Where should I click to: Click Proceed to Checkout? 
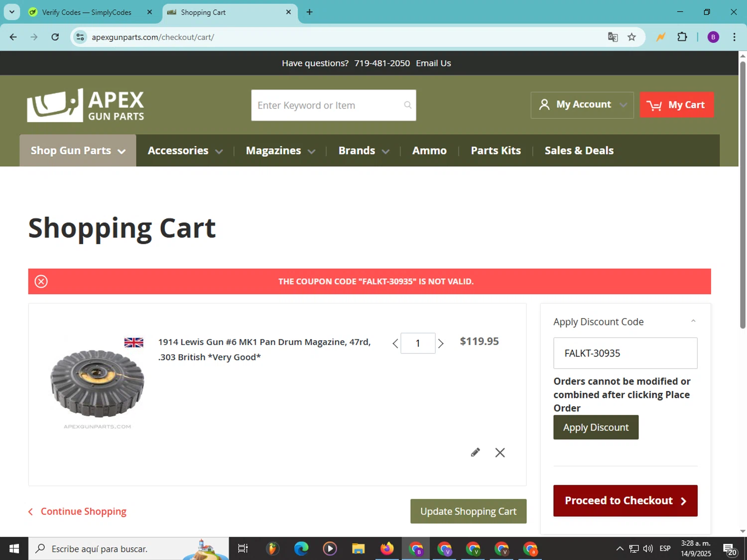point(625,501)
